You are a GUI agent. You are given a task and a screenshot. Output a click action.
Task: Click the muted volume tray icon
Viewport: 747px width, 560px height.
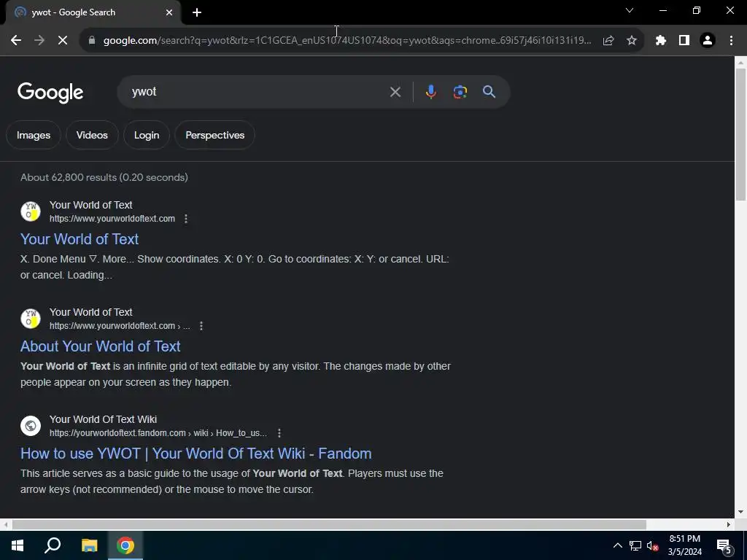tap(653, 545)
